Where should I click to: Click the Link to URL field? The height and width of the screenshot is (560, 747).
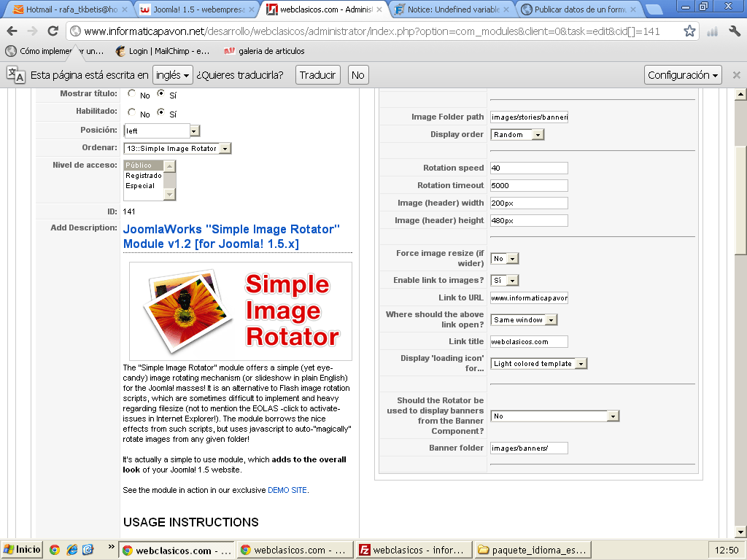(530, 298)
